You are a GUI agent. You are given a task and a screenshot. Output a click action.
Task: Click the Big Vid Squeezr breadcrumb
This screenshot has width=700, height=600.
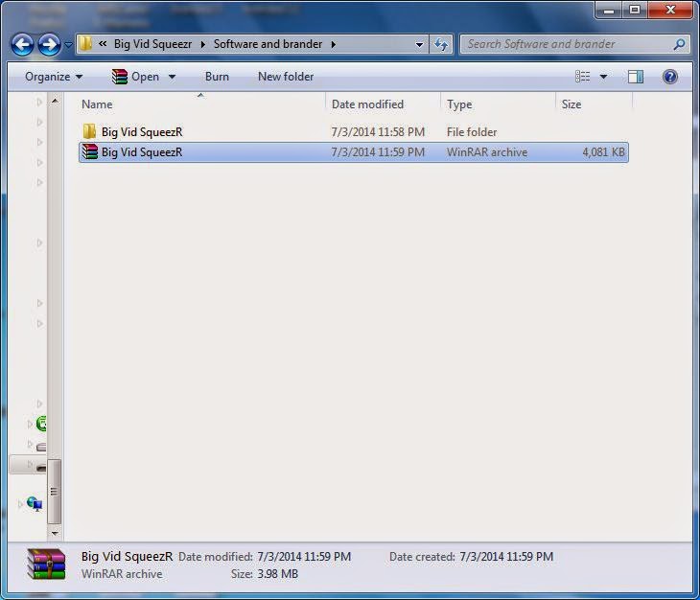pyautogui.click(x=152, y=44)
